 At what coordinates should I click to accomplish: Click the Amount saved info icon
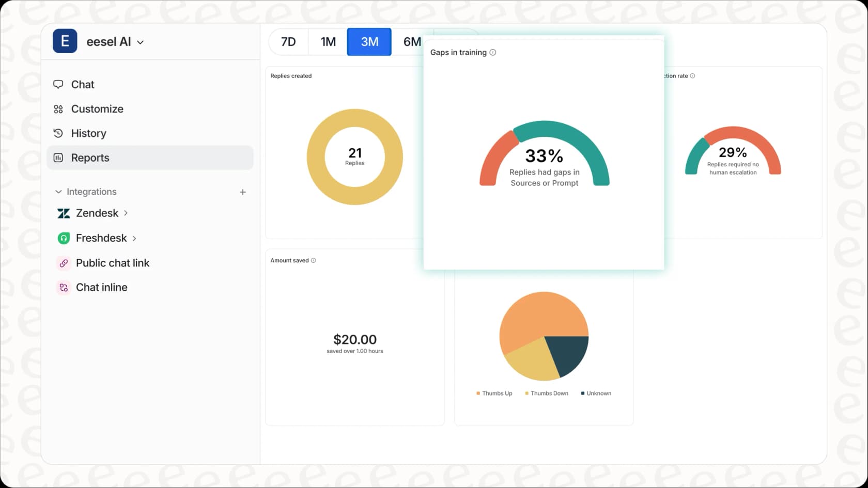pos(314,260)
